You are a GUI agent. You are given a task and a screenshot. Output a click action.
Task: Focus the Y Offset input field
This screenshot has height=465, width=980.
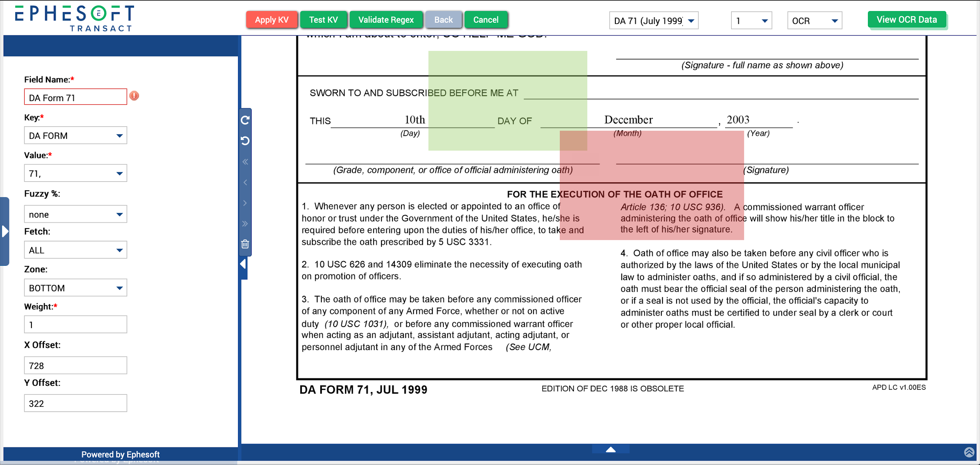76,403
